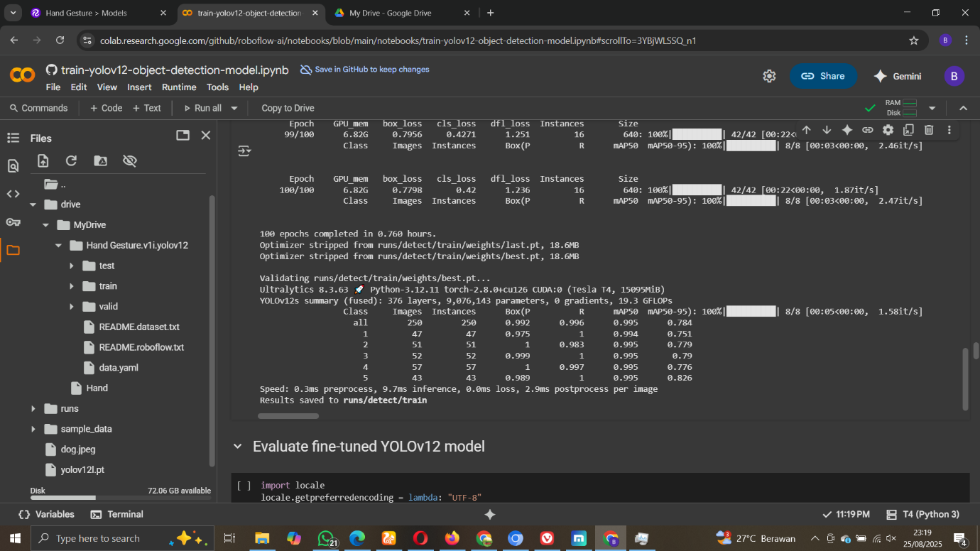Copy link to cell icon

867,130
